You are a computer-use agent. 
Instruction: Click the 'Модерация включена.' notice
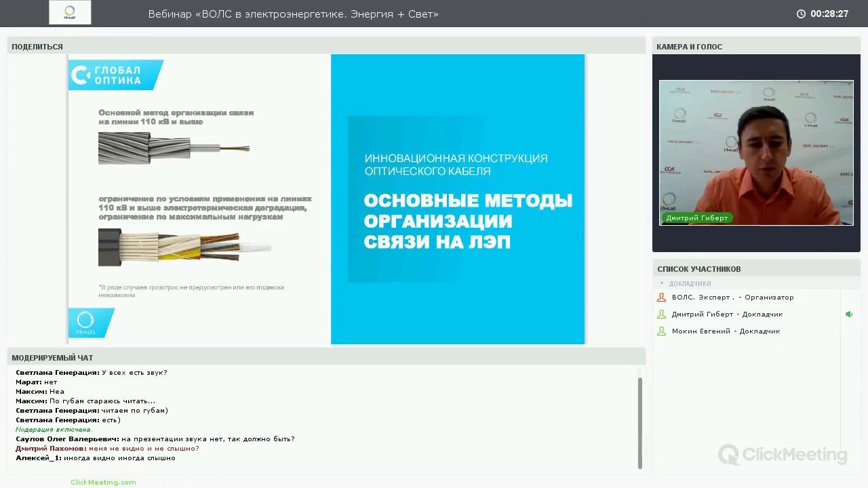[x=54, y=429]
